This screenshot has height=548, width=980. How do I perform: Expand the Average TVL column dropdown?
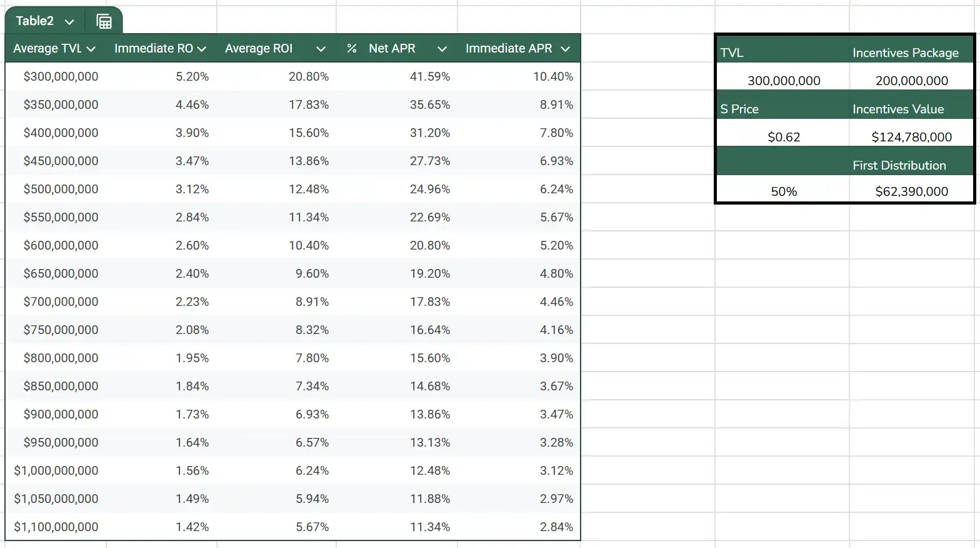click(x=91, y=49)
